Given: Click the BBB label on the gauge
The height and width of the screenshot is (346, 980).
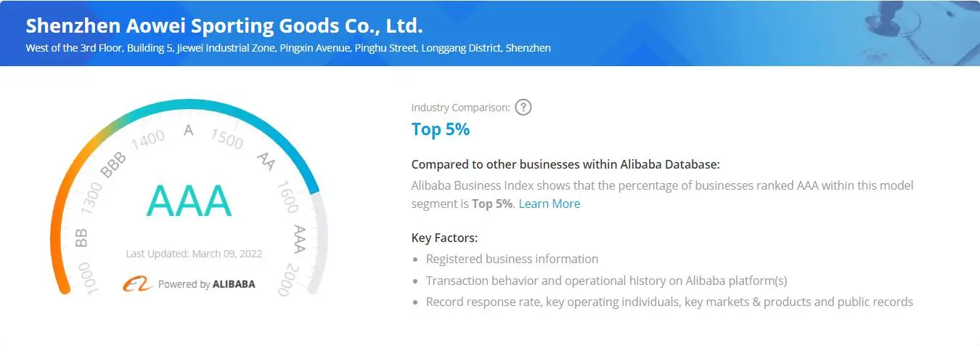Looking at the screenshot, I should (113, 165).
